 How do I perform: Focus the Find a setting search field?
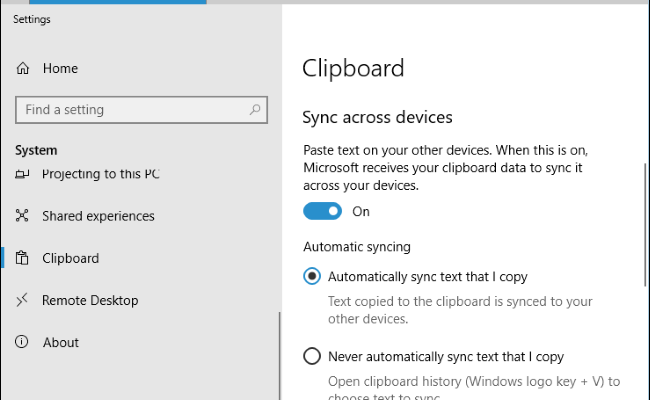tap(130, 109)
